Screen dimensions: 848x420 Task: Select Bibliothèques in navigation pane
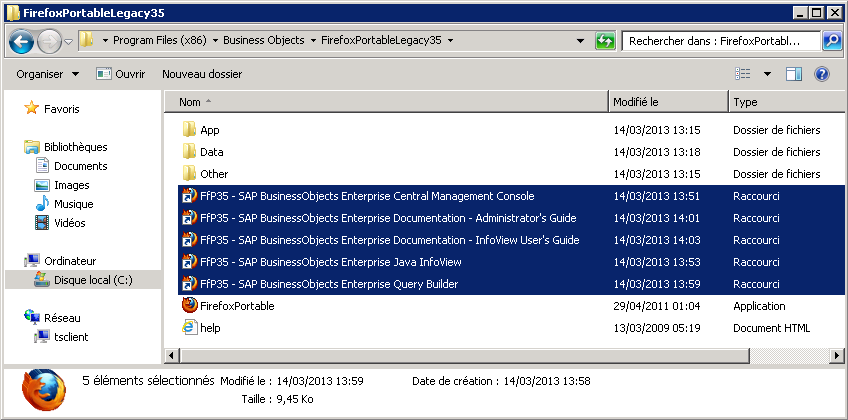(x=76, y=147)
